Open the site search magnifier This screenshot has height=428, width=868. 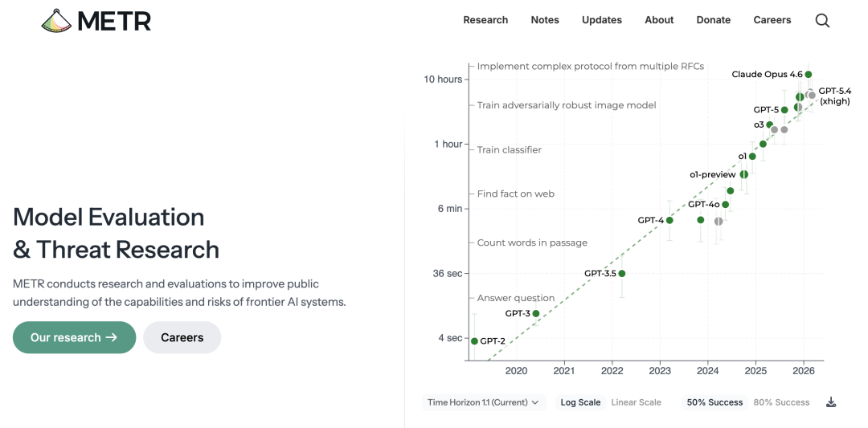[x=822, y=21]
